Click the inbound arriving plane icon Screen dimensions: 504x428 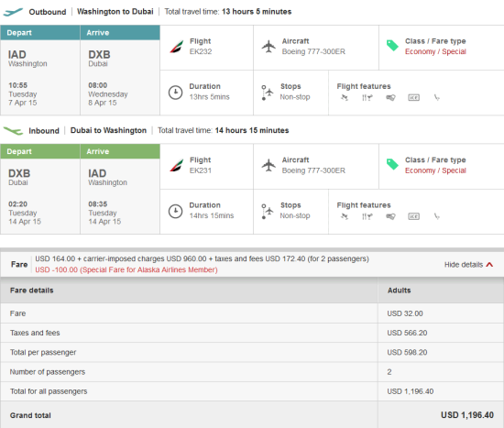(13, 131)
